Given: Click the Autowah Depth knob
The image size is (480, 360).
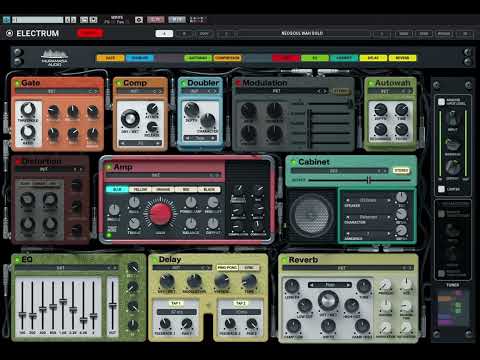Looking at the screenshot, I should (x=380, y=109).
